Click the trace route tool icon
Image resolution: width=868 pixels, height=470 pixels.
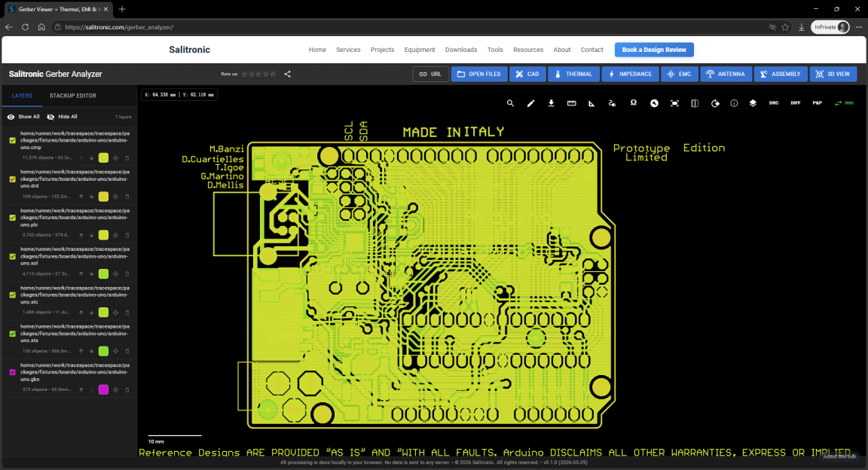613,103
